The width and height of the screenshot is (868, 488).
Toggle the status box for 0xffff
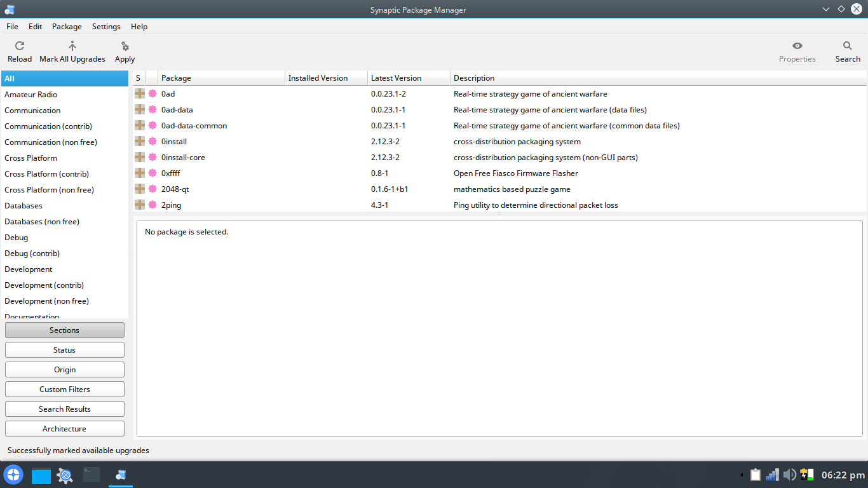click(140, 173)
